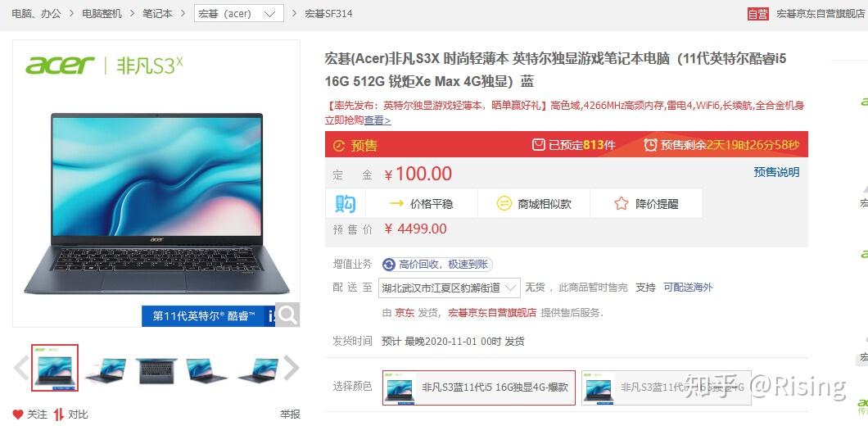Click the 对比 compare icon

pos(59,415)
